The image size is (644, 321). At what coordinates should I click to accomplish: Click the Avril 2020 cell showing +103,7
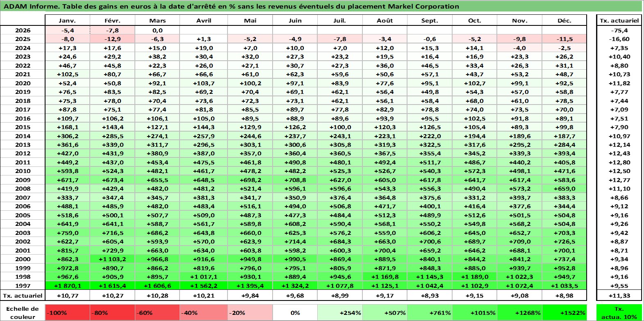coord(204,83)
